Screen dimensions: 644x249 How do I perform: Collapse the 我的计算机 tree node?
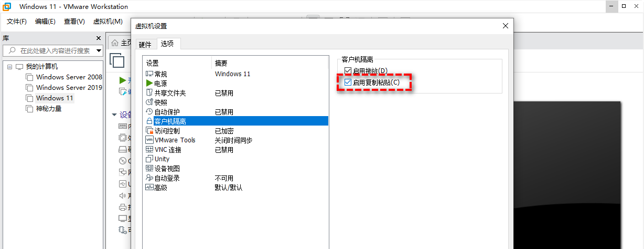click(x=10, y=67)
